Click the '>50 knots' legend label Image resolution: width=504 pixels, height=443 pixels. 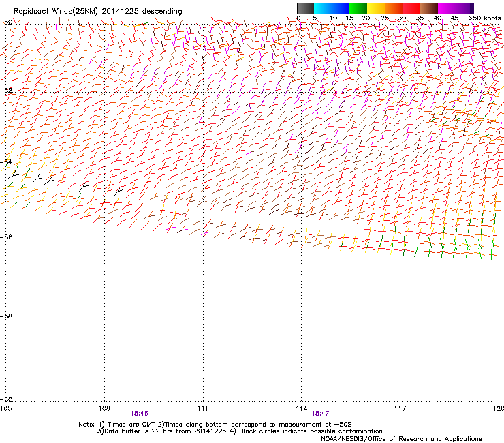[x=484, y=18]
